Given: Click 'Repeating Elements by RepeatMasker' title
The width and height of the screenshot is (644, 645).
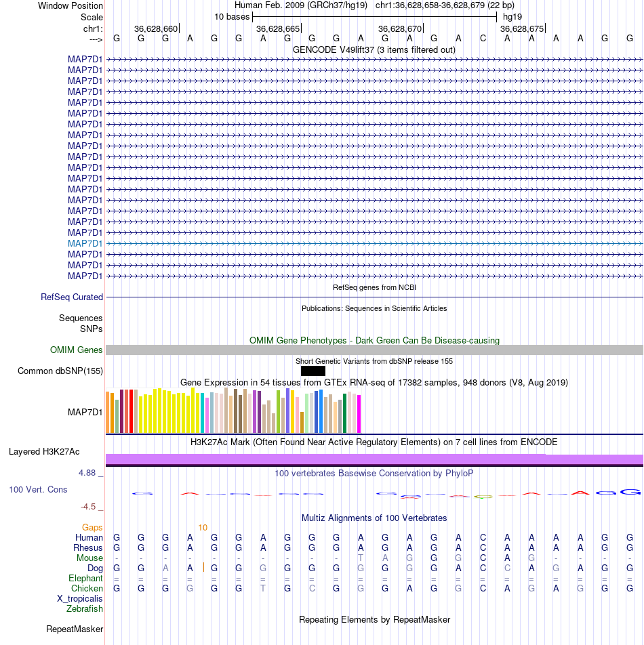Looking at the screenshot, I should (374, 619).
